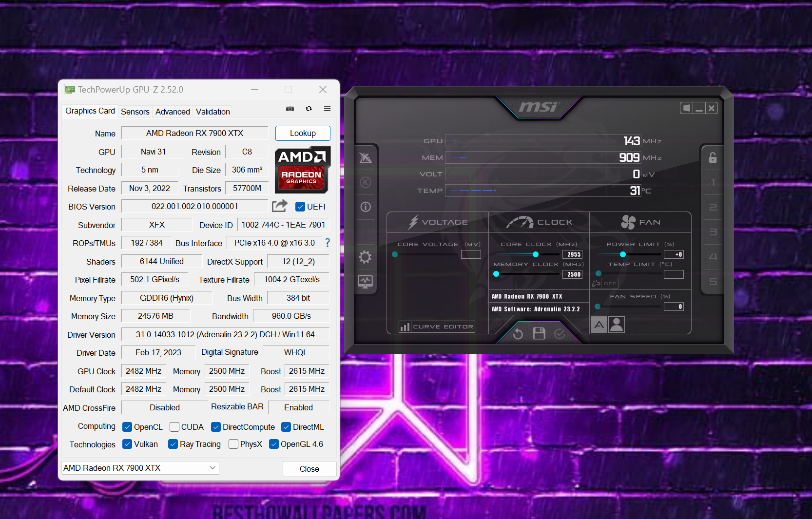Click the GPU-Z screenshot camera icon

[290, 109]
